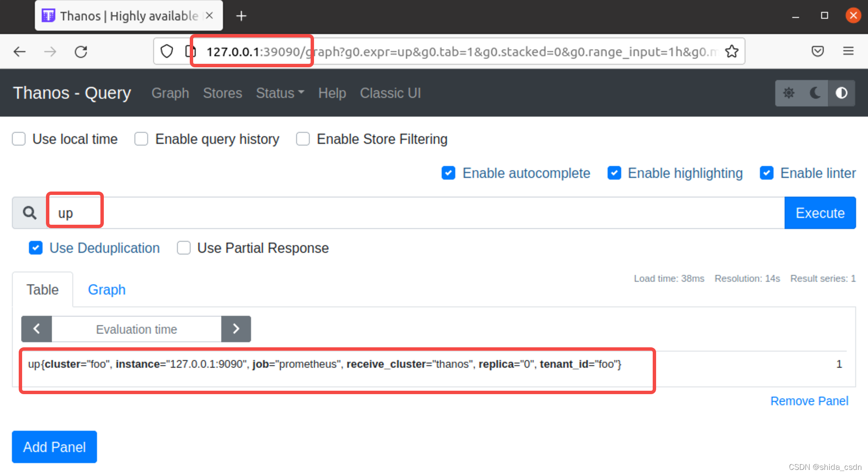Check Enable Store Filtering
868x475 pixels.
click(303, 139)
